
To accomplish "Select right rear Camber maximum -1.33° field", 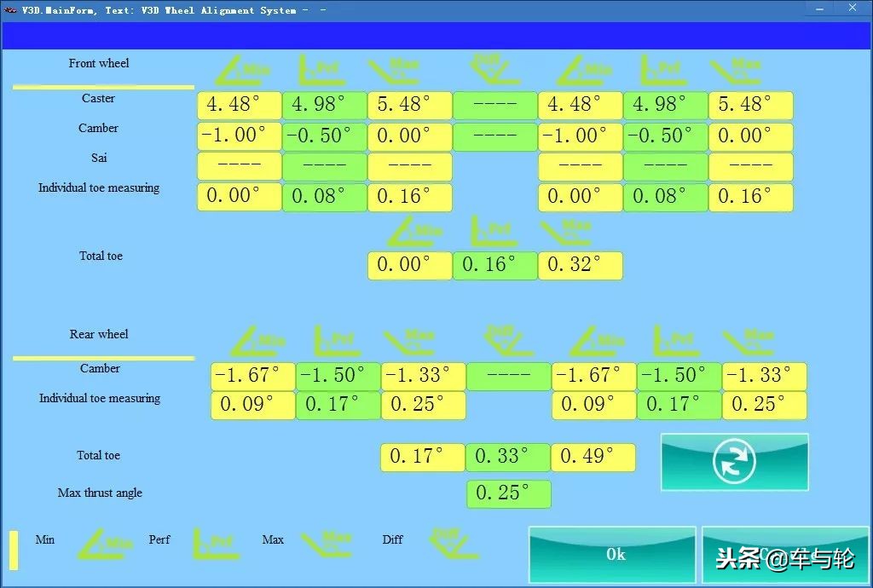I will [x=764, y=376].
